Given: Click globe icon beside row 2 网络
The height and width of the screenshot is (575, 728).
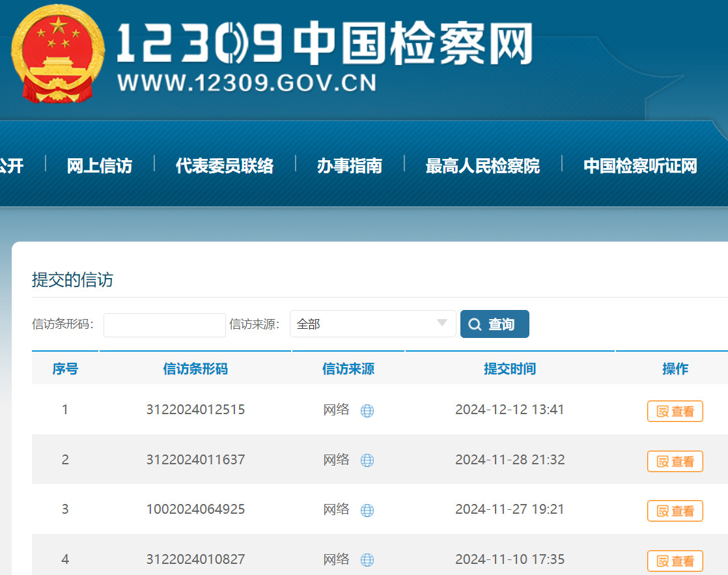Looking at the screenshot, I should [x=367, y=460].
